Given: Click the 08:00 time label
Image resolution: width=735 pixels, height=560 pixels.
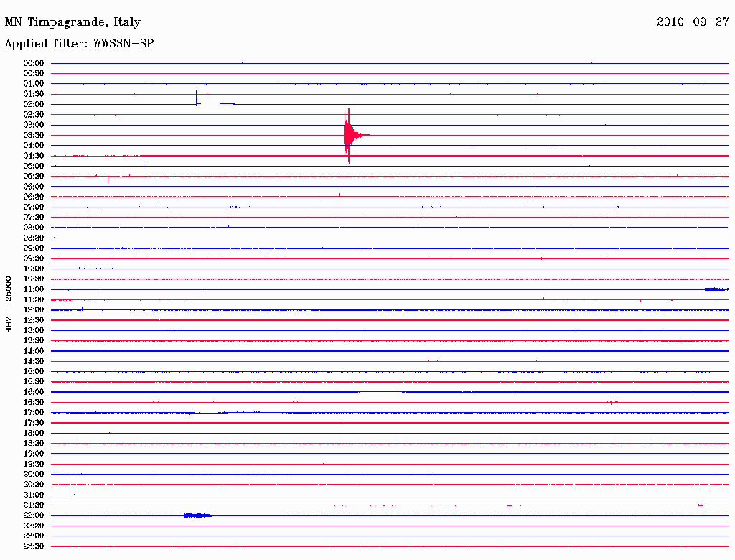Looking at the screenshot, I should [34, 228].
